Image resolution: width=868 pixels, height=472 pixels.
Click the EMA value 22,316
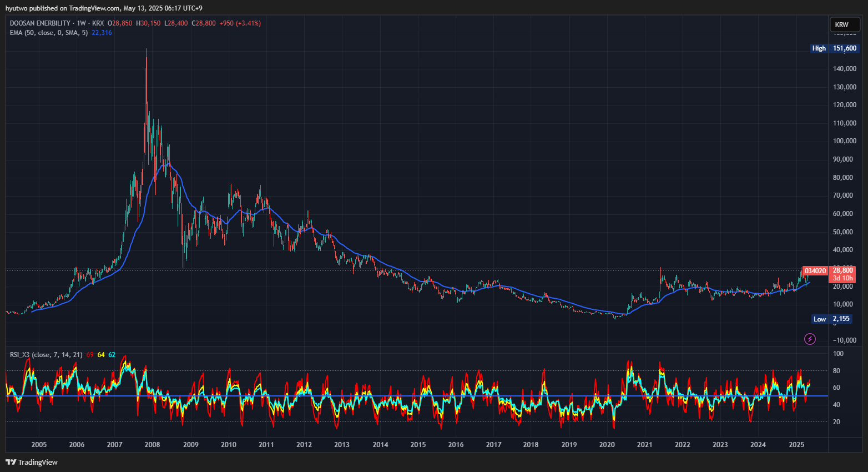click(102, 33)
